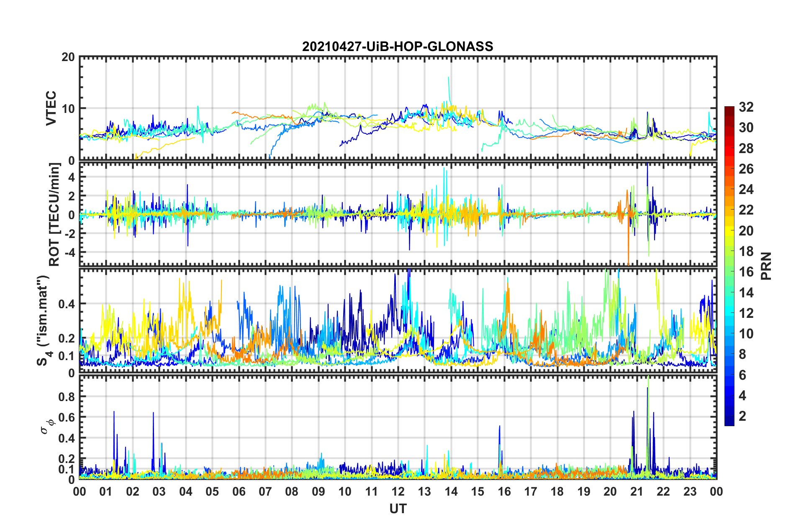
Task: Click inside the sigma-phi plot panel
Action: coord(398,427)
